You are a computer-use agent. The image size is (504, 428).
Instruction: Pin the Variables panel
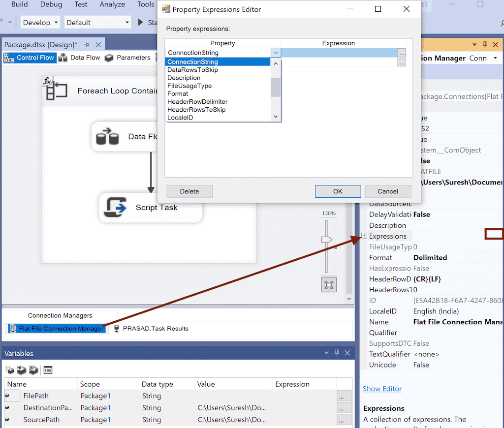tap(337, 353)
